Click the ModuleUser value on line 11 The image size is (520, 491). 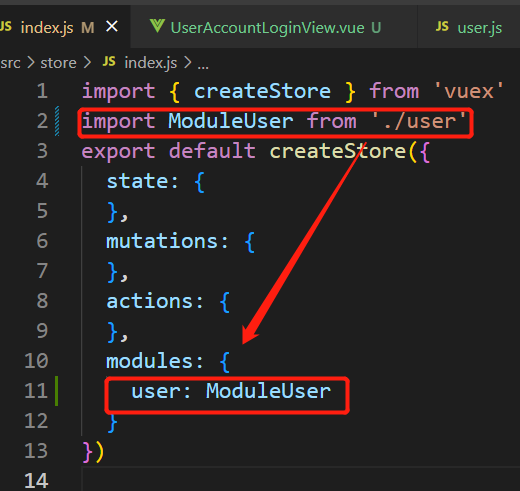[268, 391]
